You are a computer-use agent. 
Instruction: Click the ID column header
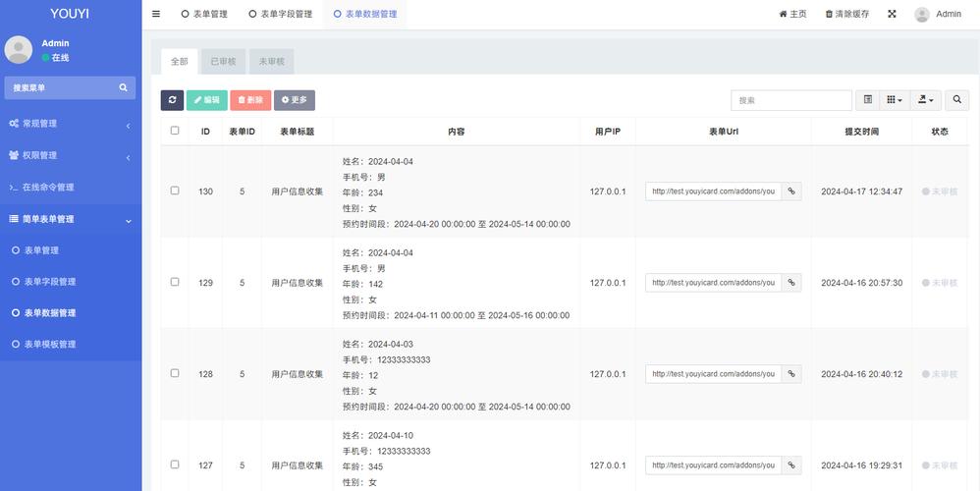[205, 132]
